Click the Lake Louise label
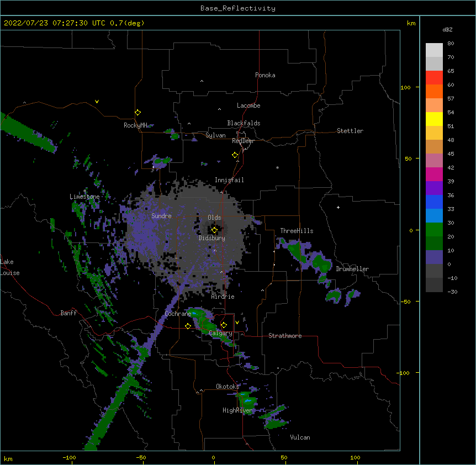The width and height of the screenshot is (476, 465). [x=10, y=267]
